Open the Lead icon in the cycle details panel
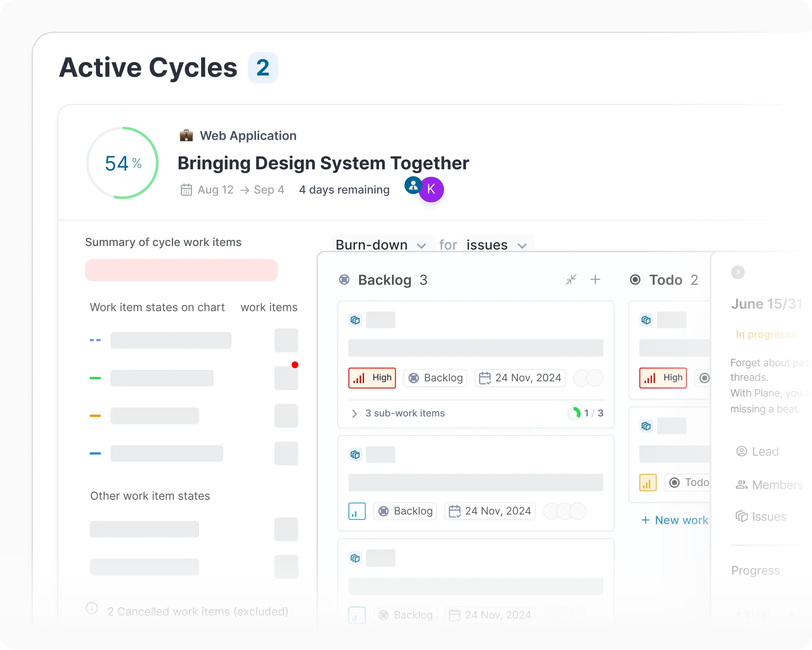Image resolution: width=812 pixels, height=650 pixels. [742, 451]
